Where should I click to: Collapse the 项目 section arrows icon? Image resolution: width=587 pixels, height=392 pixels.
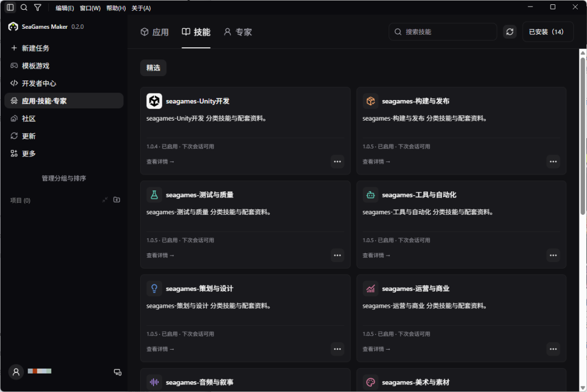pos(105,200)
